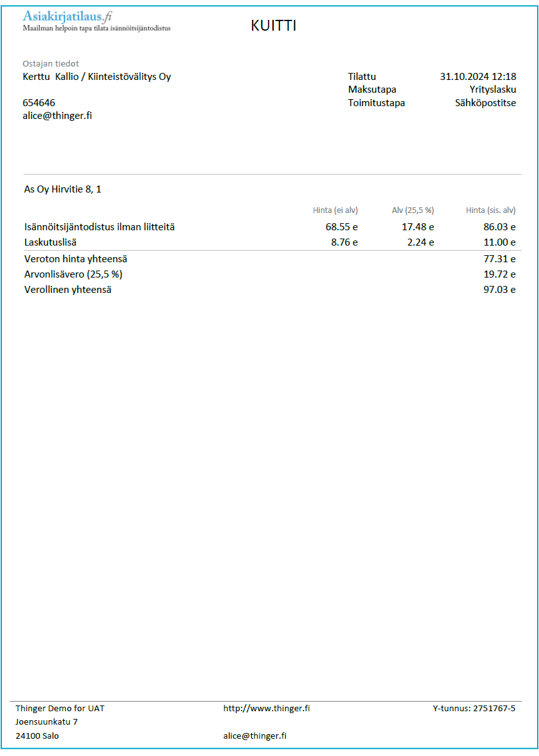This screenshot has height=756, width=539.
Task: Select the number 654646
Action: pyautogui.click(x=39, y=103)
